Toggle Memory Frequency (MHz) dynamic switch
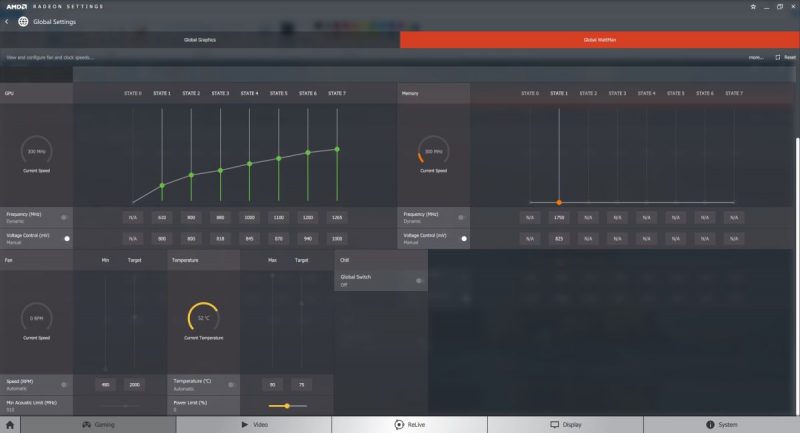The width and height of the screenshot is (800, 433). pyautogui.click(x=461, y=217)
